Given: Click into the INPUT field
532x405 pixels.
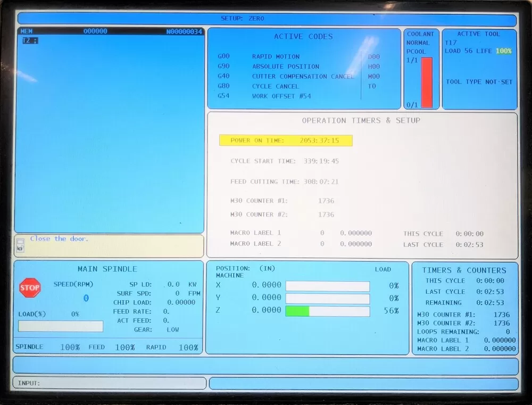Looking at the screenshot, I should pos(109,383).
